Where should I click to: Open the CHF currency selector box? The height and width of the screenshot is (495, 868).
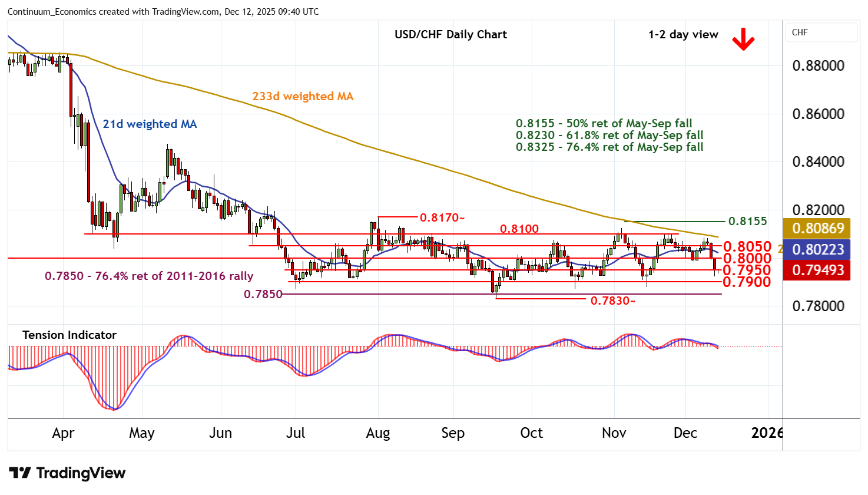point(821,32)
